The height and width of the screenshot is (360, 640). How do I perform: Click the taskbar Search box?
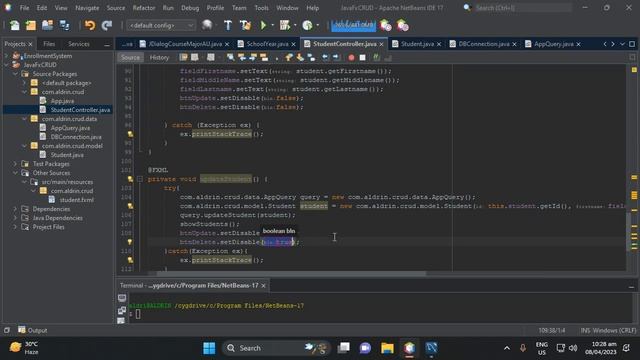tap(277, 348)
